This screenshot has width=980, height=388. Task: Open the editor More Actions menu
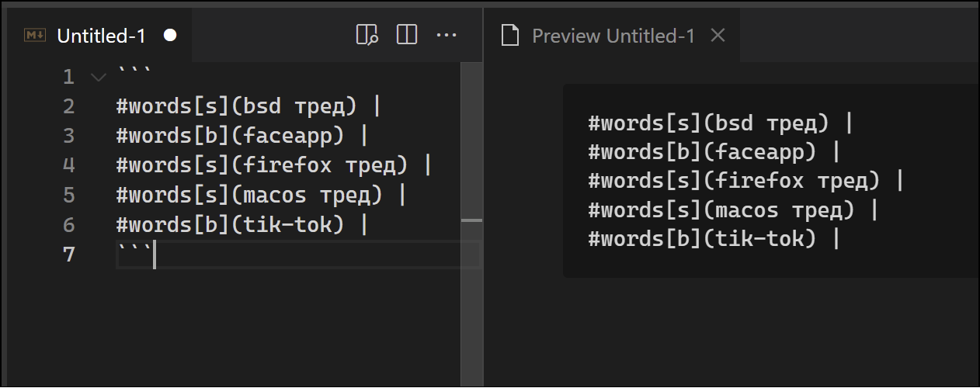pyautogui.click(x=447, y=35)
